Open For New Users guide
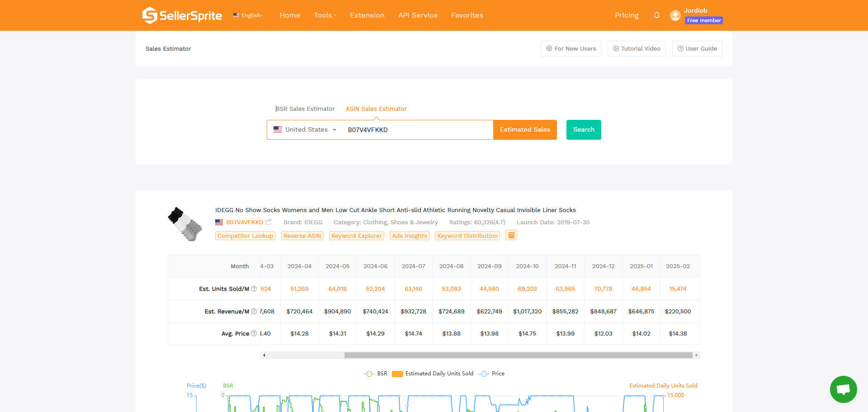 pos(571,49)
